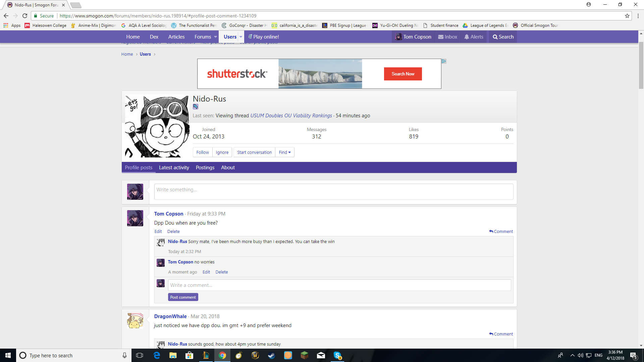The height and width of the screenshot is (362, 644).
Task: Go to the Smogon Home menu
Action: click(133, 37)
